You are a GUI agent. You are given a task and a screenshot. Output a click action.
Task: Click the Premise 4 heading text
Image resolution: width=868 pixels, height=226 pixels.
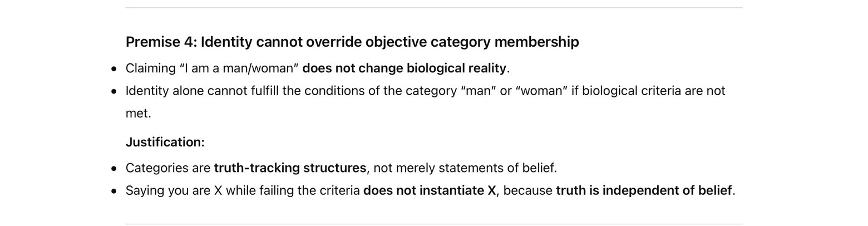tap(352, 42)
